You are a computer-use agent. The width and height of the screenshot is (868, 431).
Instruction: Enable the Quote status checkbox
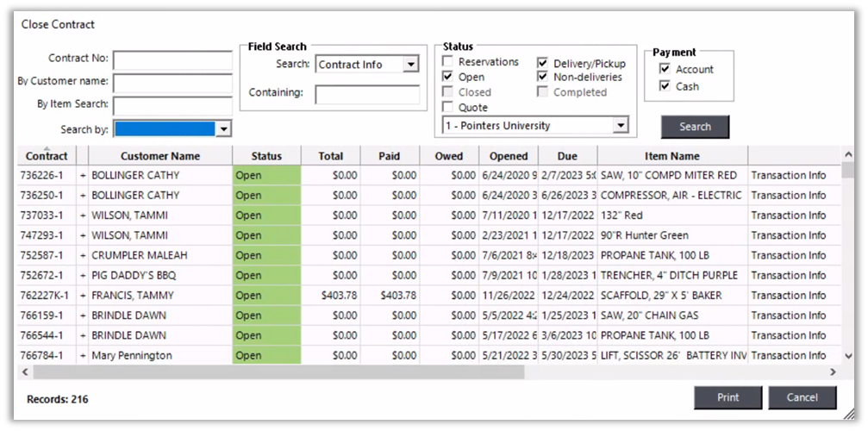point(448,108)
